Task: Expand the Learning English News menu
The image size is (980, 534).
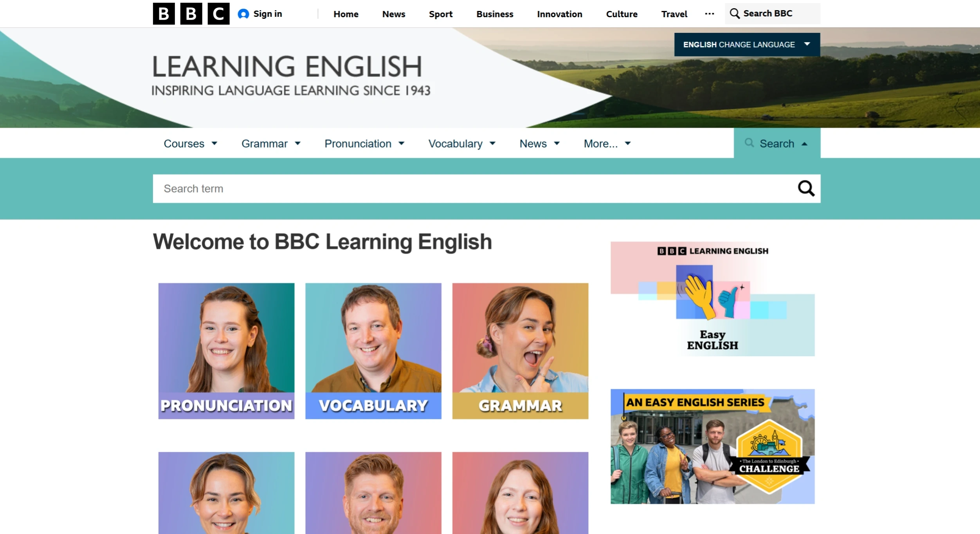Action: click(x=539, y=144)
